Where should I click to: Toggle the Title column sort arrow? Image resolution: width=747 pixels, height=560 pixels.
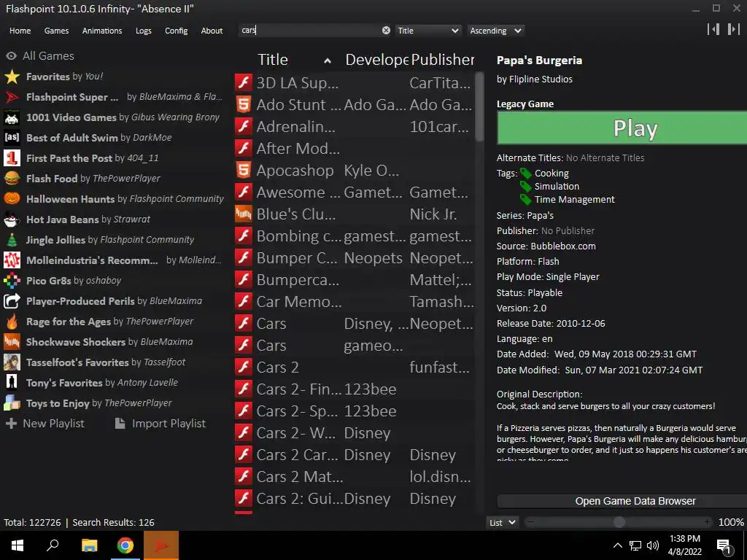point(328,61)
